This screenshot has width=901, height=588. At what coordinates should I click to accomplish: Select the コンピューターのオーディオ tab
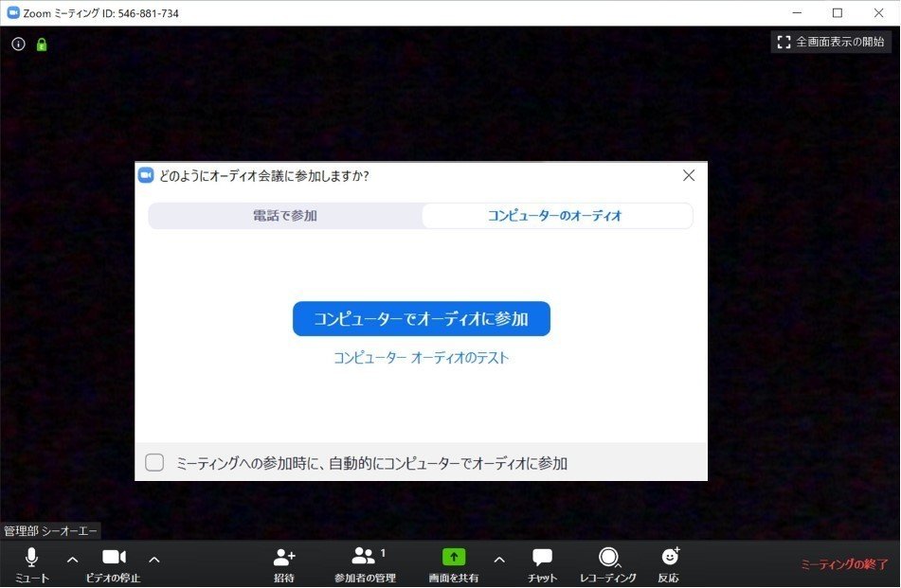(557, 216)
